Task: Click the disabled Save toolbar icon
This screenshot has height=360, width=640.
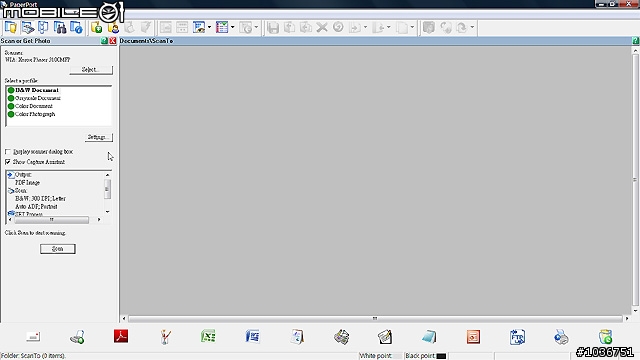Action: pyautogui.click(x=273, y=28)
